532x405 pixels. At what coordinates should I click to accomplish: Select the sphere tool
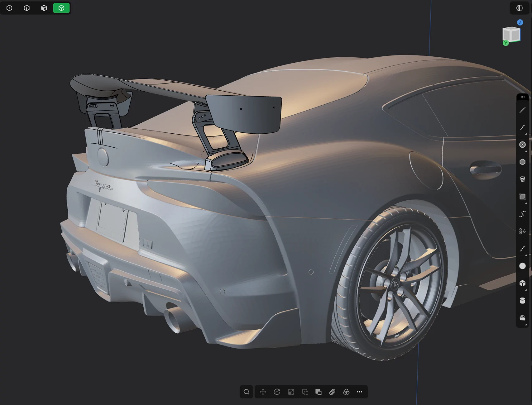[x=523, y=266]
